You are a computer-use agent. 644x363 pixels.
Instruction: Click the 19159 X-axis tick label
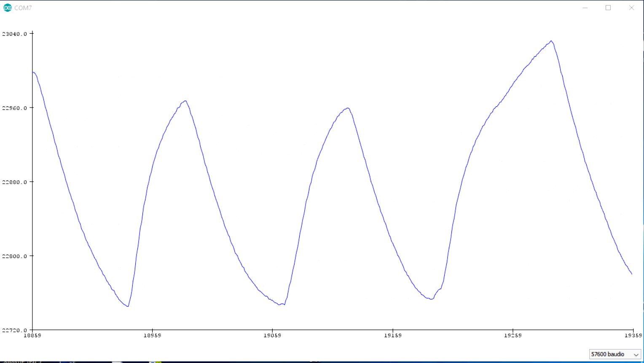393,336
